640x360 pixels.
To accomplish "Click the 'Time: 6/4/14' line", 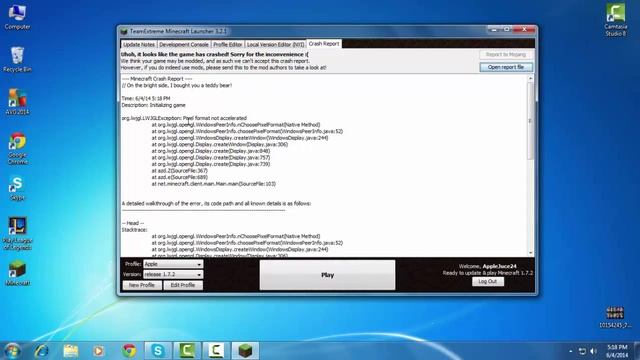I will (x=146, y=98).
